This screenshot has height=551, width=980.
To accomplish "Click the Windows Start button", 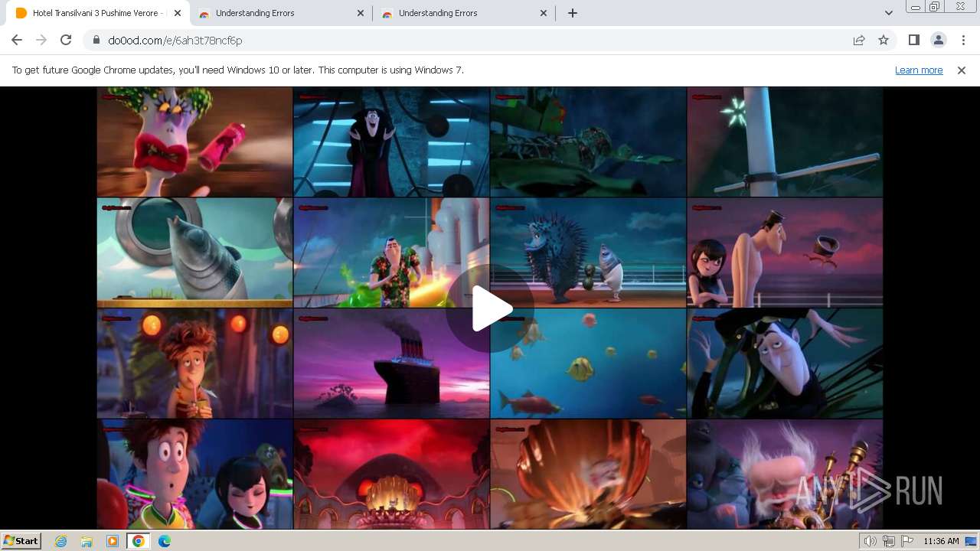I will [21, 541].
